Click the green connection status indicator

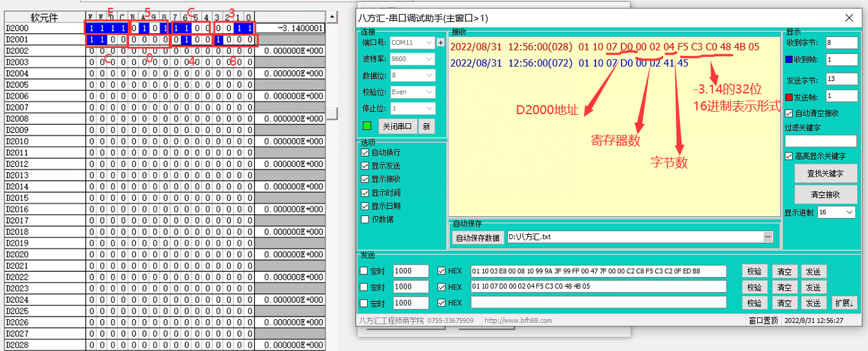pyautogui.click(x=367, y=126)
